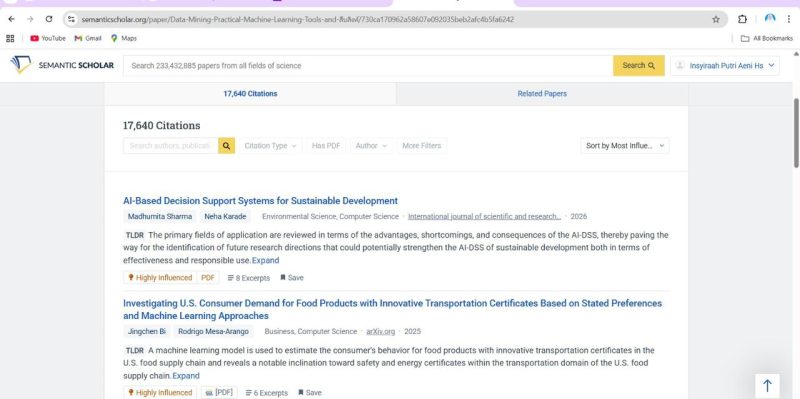This screenshot has height=399, width=800.
Task: Open International journal of scientific and research link
Action: pos(484,216)
